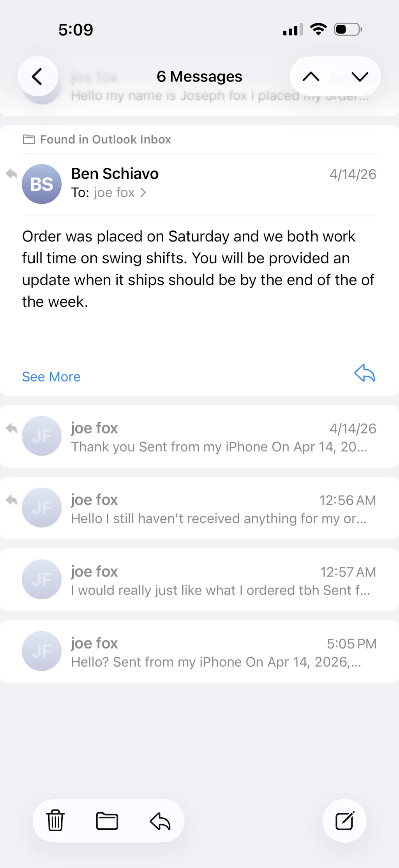Expand message with See More
The image size is (399, 868).
click(x=51, y=377)
